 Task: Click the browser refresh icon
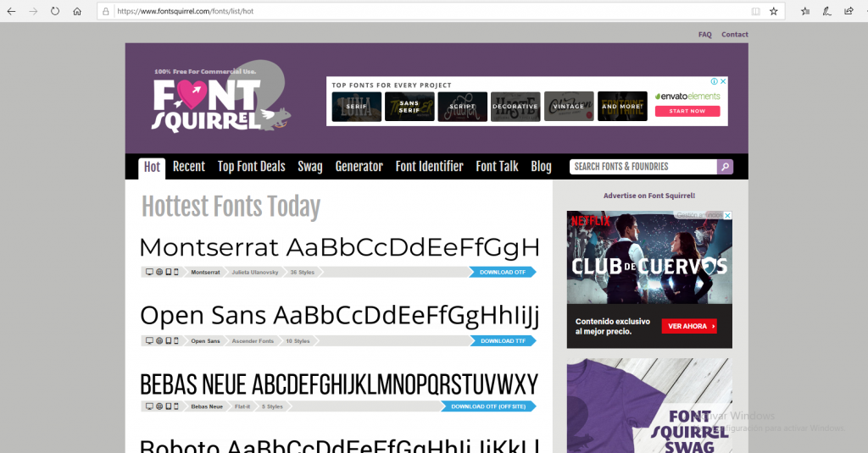point(55,12)
